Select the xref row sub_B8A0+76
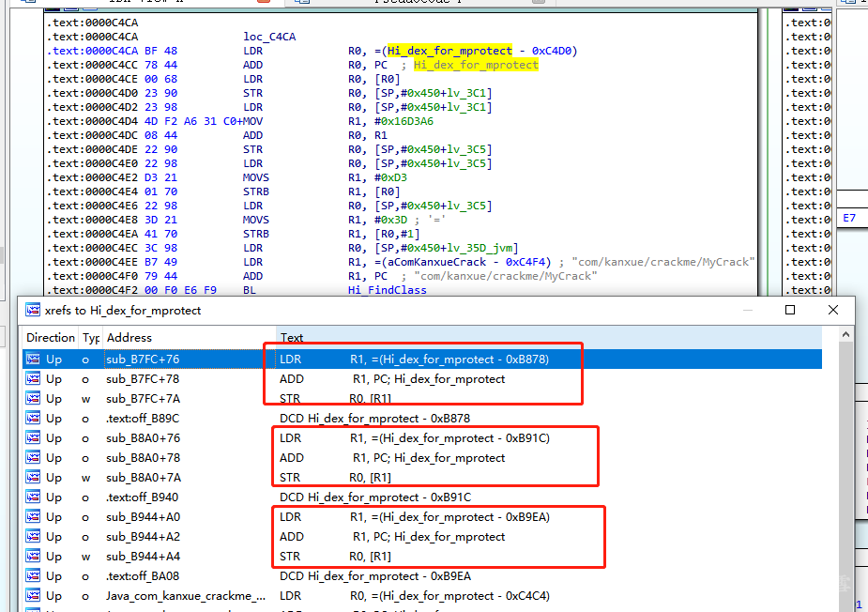This screenshot has width=868, height=612. 422,438
